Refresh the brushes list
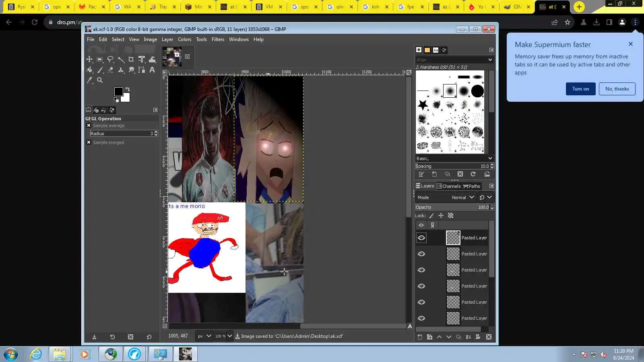The image size is (644, 362). [473, 174]
